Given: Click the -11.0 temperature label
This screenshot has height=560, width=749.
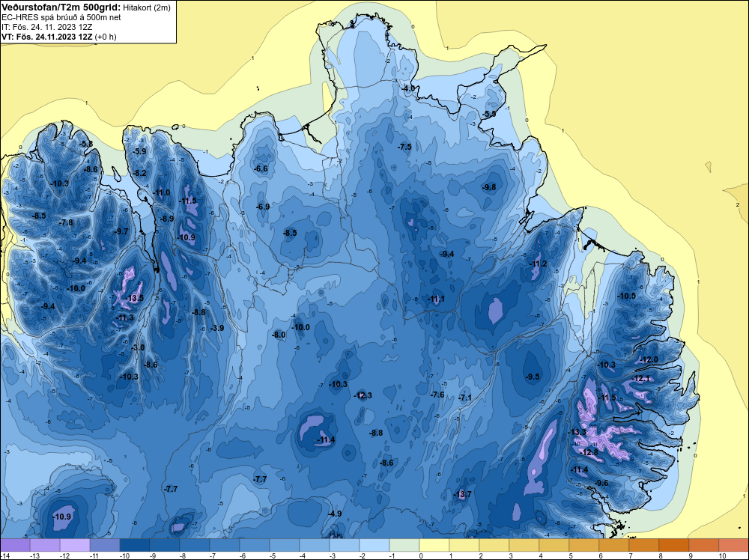Looking at the screenshot, I should 162,193.
